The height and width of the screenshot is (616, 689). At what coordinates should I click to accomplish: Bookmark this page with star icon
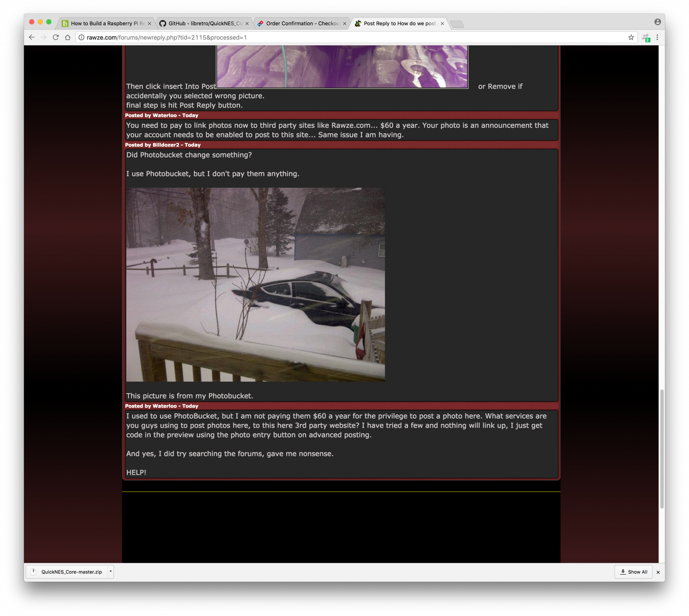point(631,37)
